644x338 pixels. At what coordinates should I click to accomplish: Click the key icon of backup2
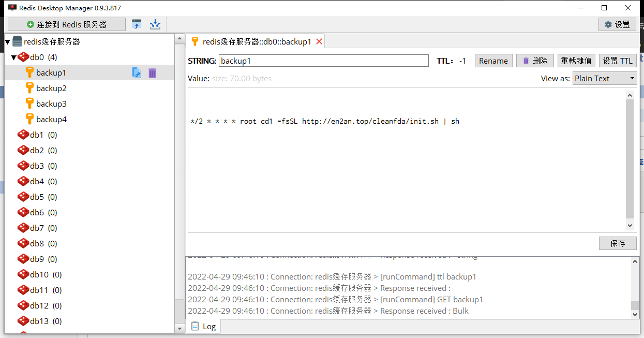(29, 88)
